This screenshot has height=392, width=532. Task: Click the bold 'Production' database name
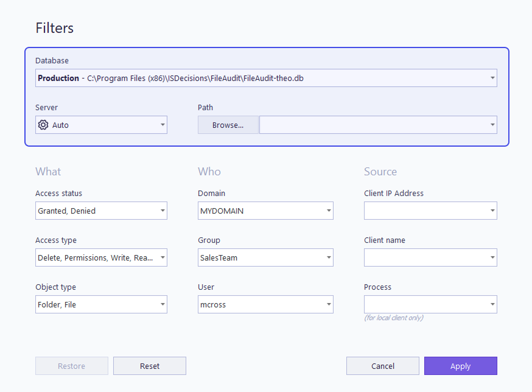pos(58,78)
